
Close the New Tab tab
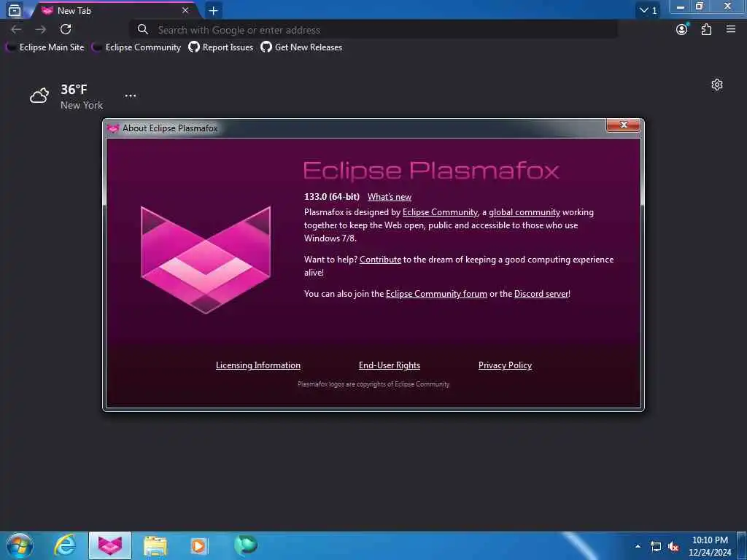click(x=185, y=10)
